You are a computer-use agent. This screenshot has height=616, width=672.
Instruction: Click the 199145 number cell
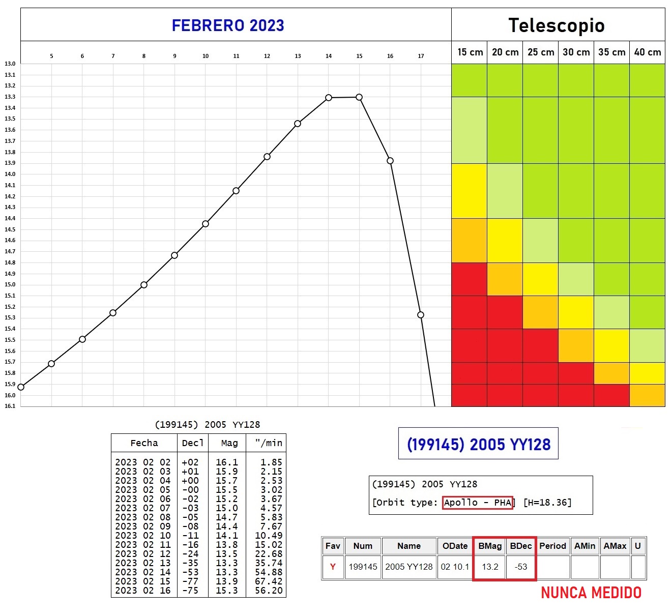click(x=363, y=567)
